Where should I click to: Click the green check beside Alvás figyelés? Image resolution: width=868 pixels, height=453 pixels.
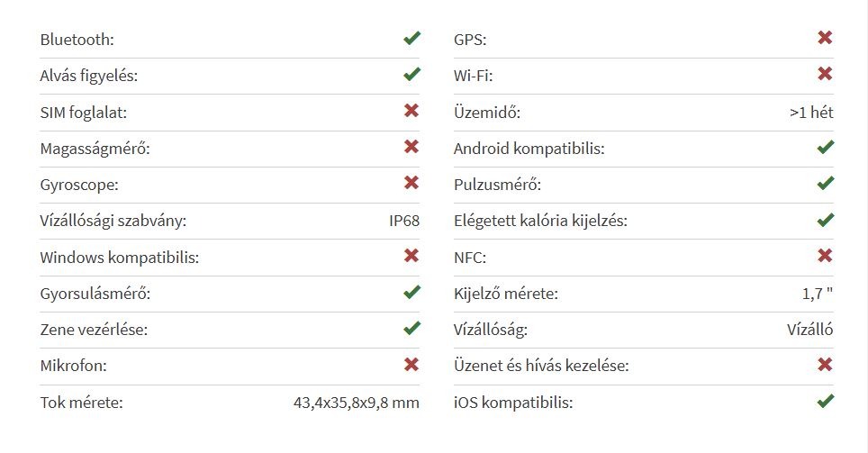pos(411,75)
